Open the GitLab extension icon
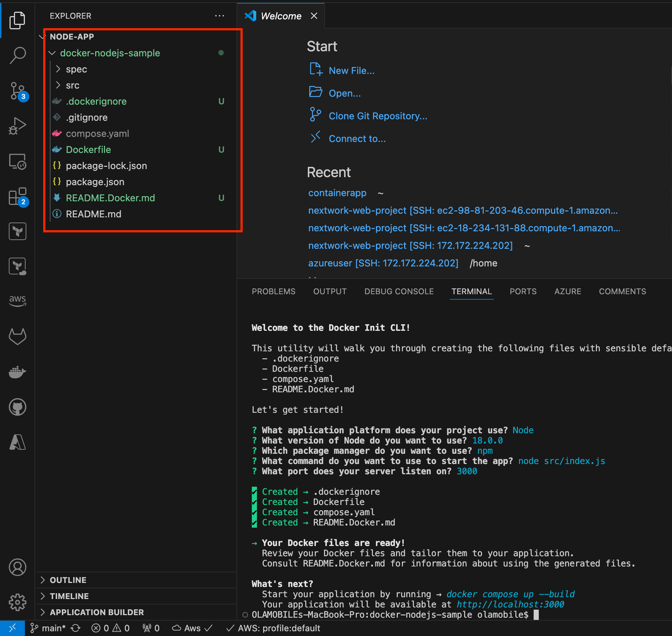Viewport: 672px width, 636px height. 17,336
